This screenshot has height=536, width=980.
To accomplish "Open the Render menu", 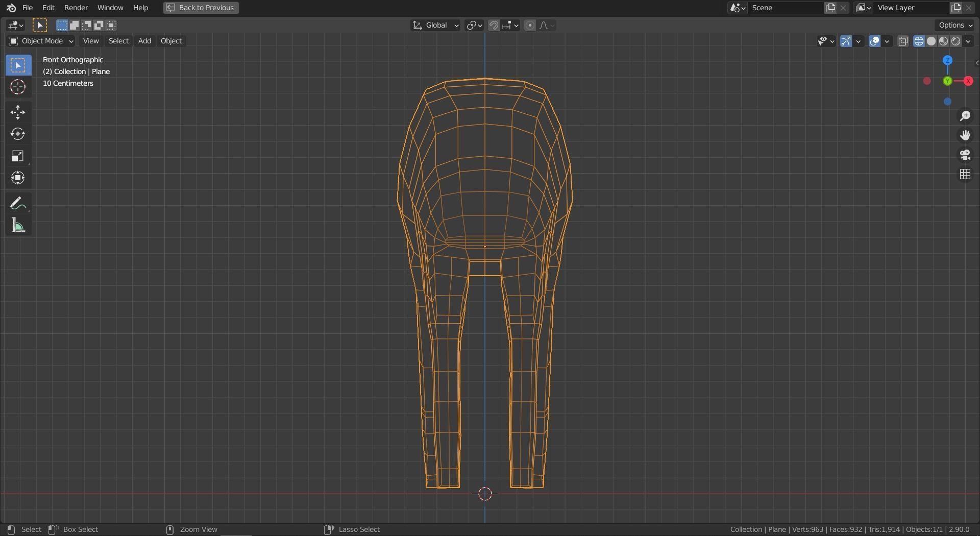I will (x=76, y=8).
